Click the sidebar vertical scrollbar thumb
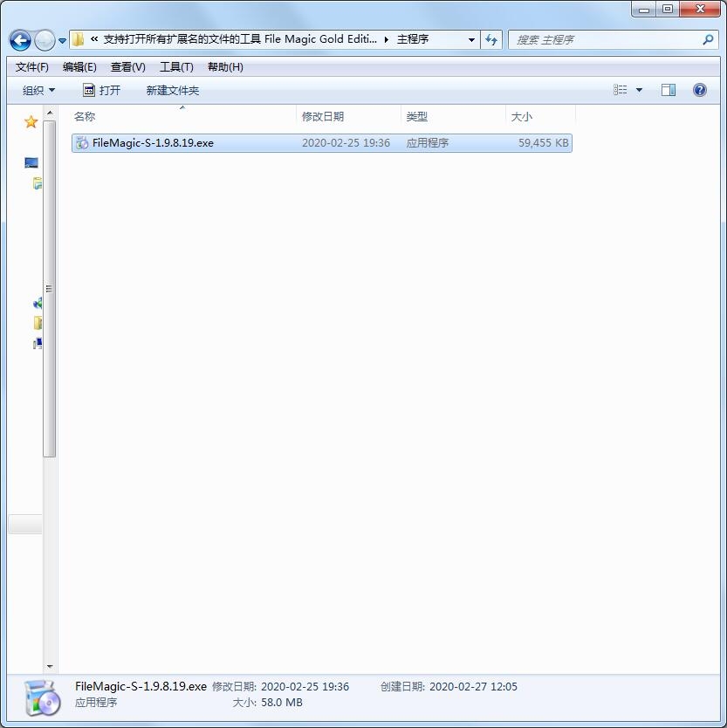The image size is (727, 728). tap(50, 288)
